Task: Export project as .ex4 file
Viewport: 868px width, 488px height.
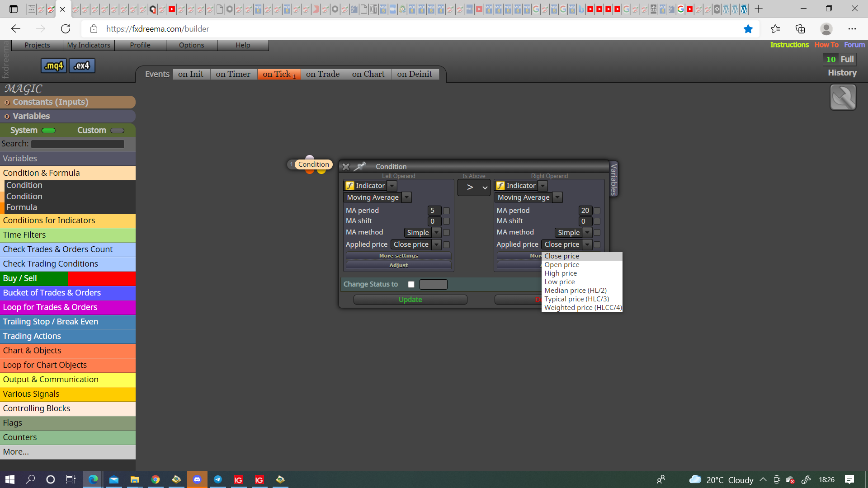Action: click(x=82, y=66)
